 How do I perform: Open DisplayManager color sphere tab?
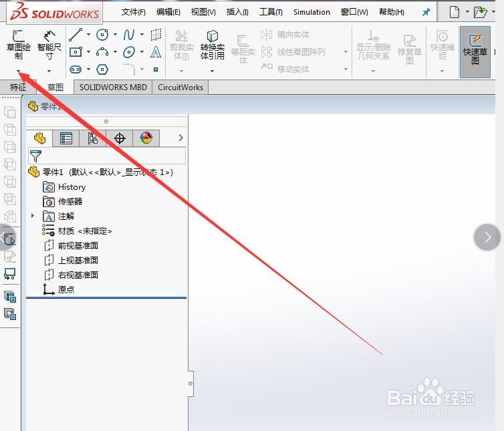point(146,138)
